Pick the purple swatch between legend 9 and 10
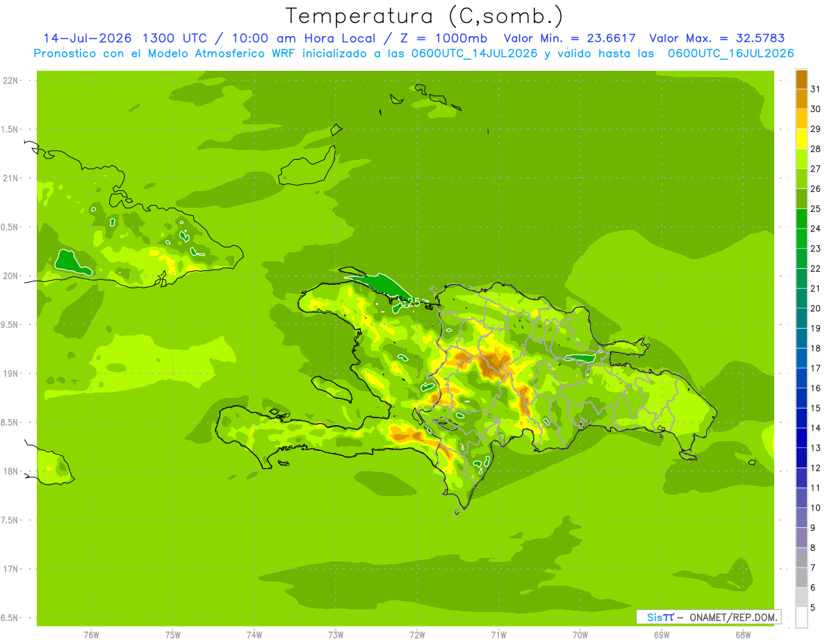Viewport: 834px width, 644px height. (801, 518)
